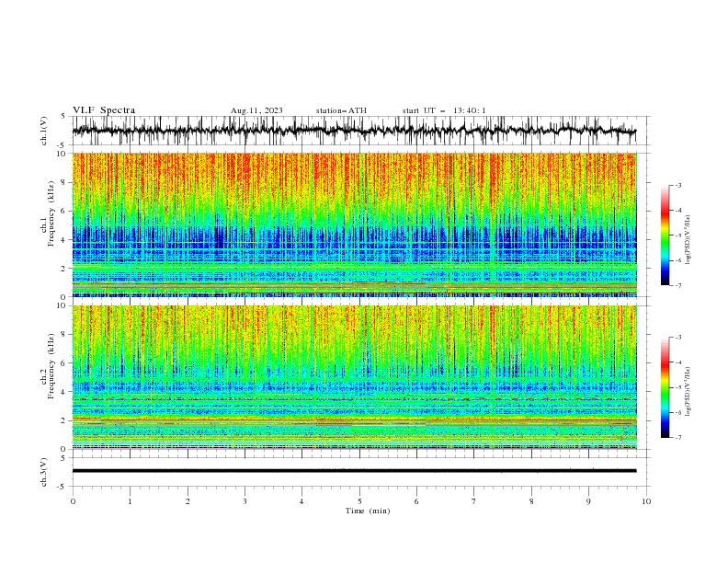Click the log(PSD) label beside ch.2 color bar
Viewport: 728px width, 563px height.
(x=688, y=392)
